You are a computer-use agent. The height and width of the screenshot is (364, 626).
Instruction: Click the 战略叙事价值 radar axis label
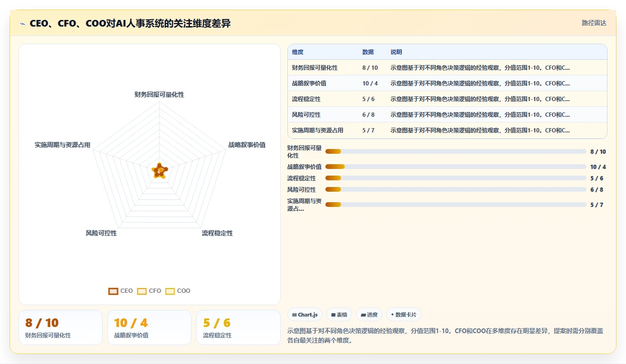pyautogui.click(x=247, y=145)
